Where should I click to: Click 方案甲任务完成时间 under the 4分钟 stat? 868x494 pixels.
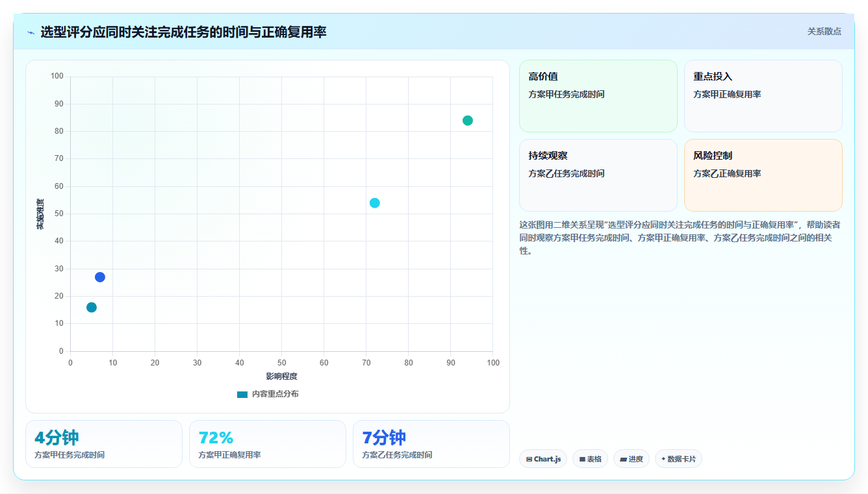(x=70, y=455)
